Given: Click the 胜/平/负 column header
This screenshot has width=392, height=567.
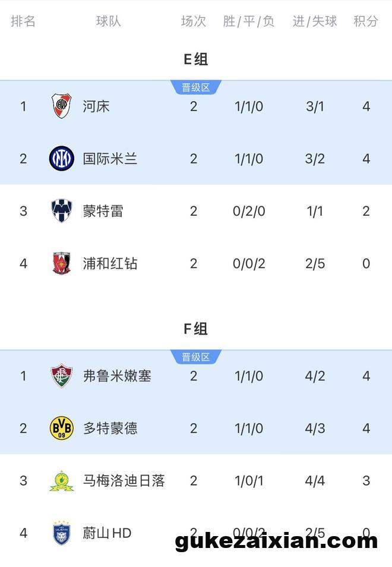Looking at the screenshot, I should pyautogui.click(x=249, y=21).
